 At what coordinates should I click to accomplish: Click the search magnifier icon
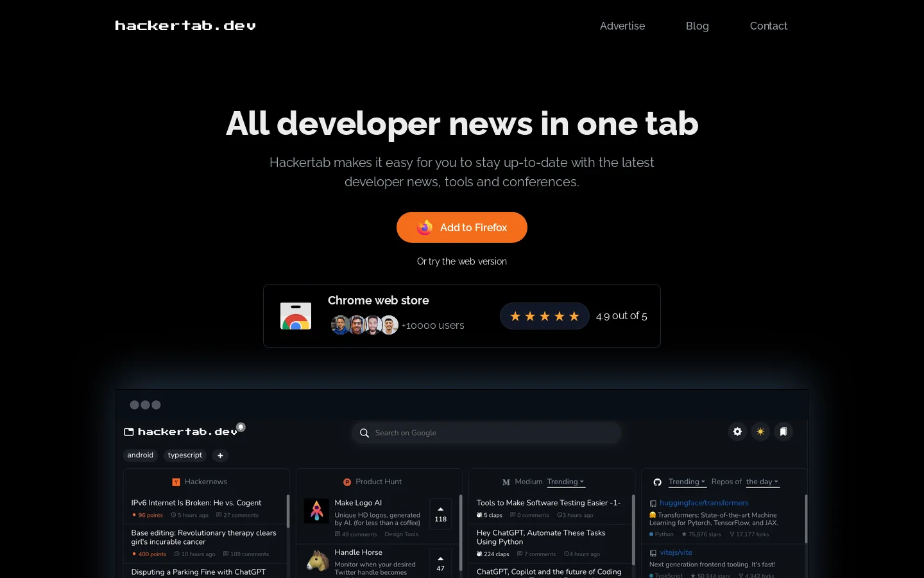tap(364, 433)
